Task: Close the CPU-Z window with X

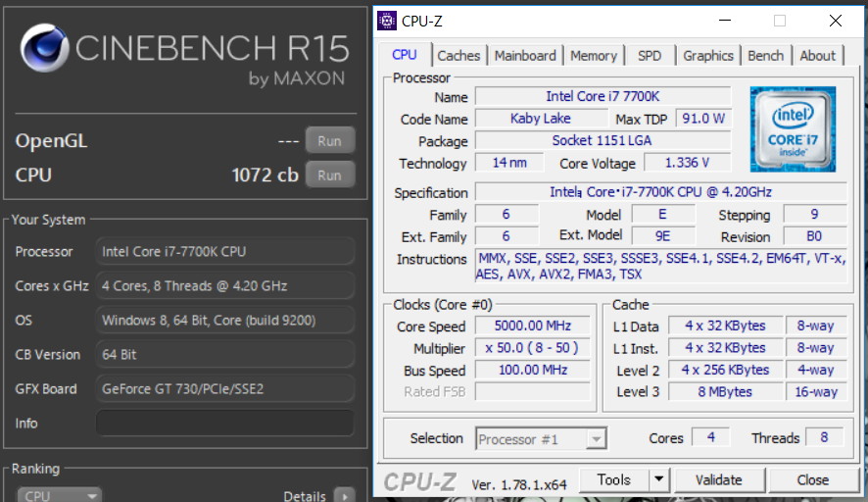Action: pos(836,21)
